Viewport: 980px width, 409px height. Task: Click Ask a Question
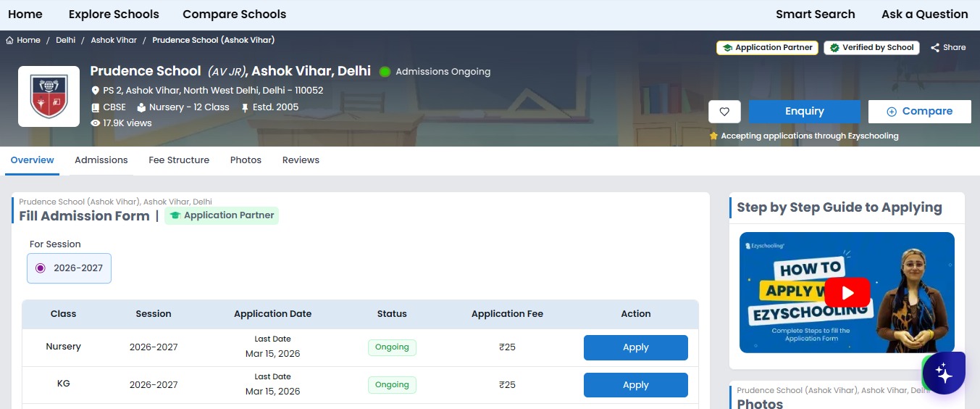pos(924,15)
